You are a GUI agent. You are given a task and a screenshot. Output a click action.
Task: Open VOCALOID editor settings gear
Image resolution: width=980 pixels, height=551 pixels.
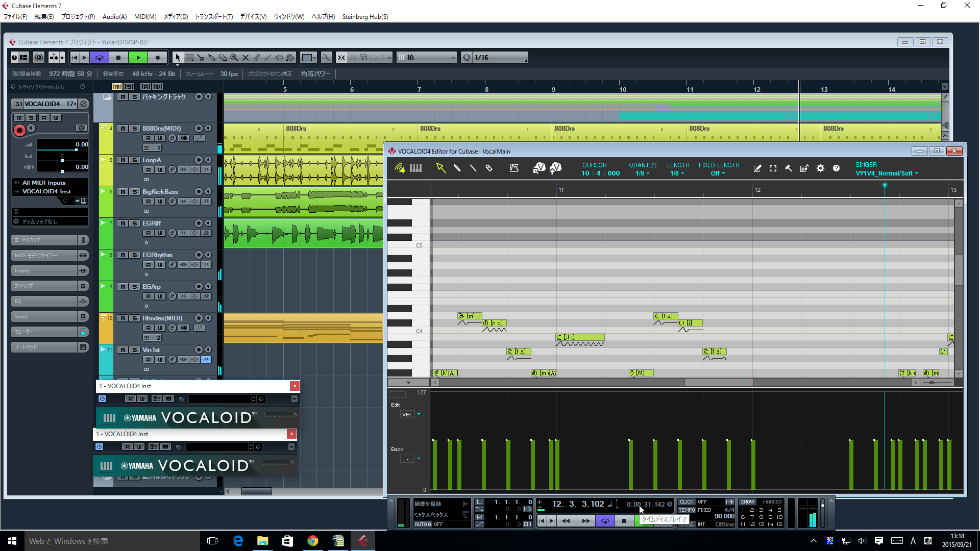click(820, 168)
